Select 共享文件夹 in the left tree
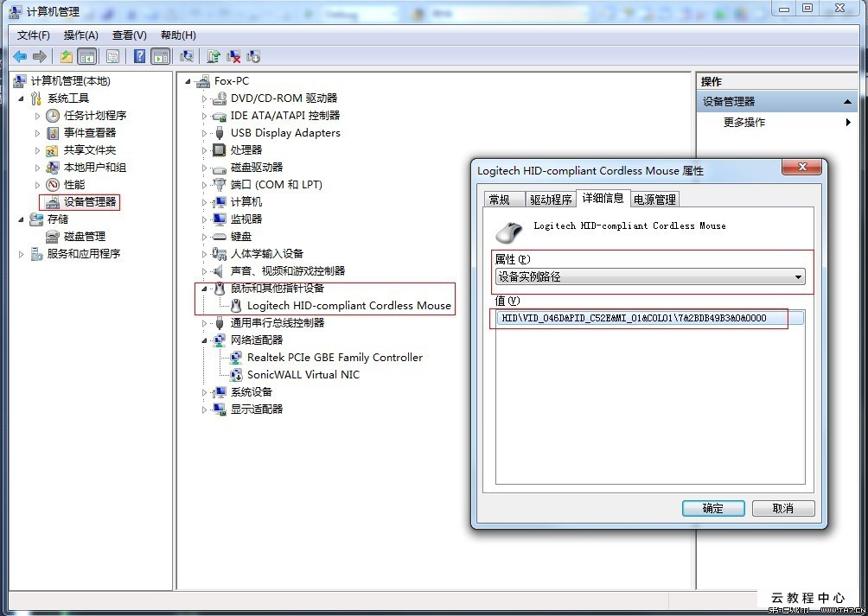 90,149
